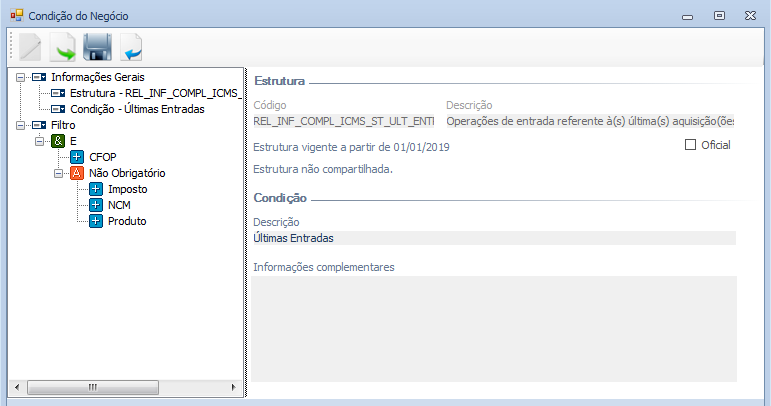Select the NCM filter item
Viewport: 771px width, 406px height.
pos(119,205)
